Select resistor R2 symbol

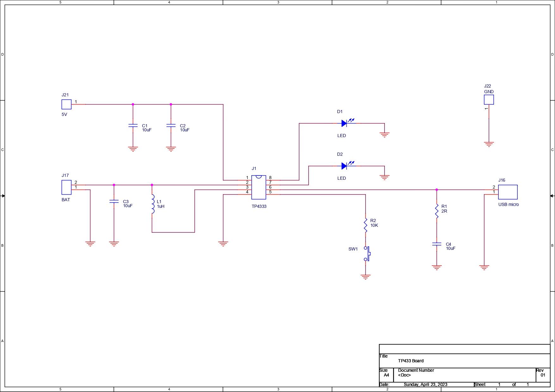(366, 225)
